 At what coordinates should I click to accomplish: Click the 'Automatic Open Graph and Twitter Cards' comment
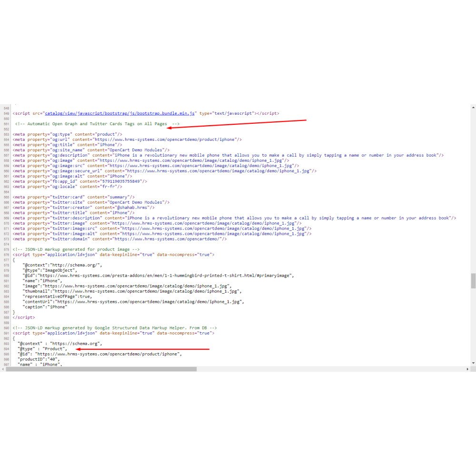coord(97,124)
